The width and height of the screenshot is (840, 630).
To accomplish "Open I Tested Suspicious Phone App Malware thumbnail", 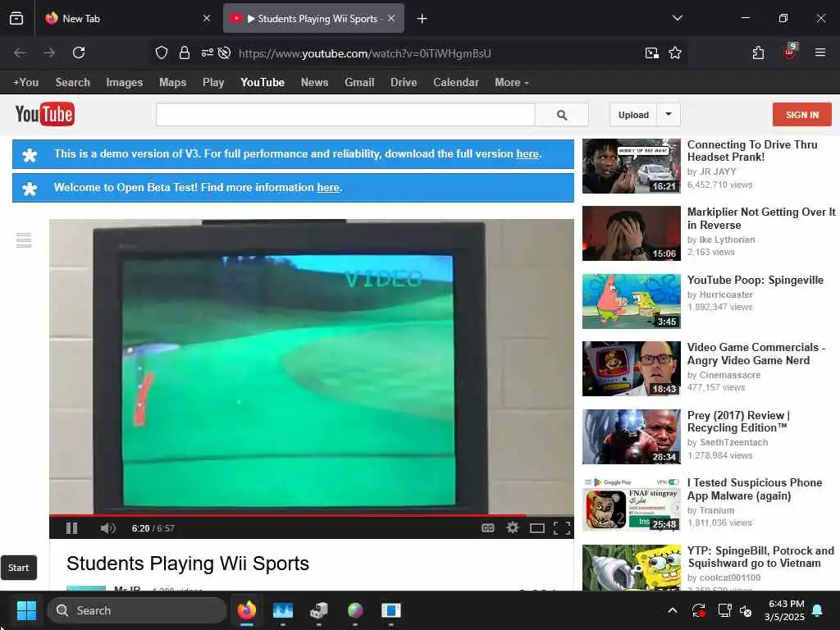I will tap(632, 504).
